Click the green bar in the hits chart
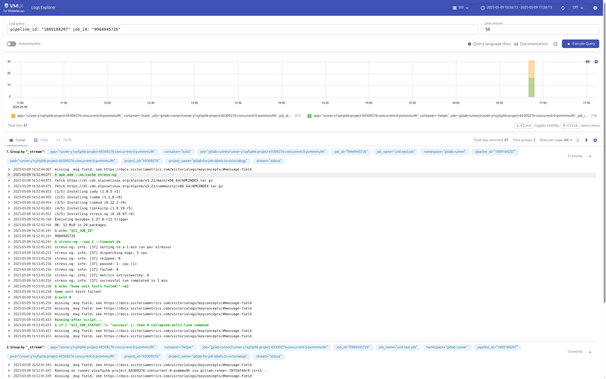Image resolution: width=606 pixels, height=379 pixels. click(531, 87)
